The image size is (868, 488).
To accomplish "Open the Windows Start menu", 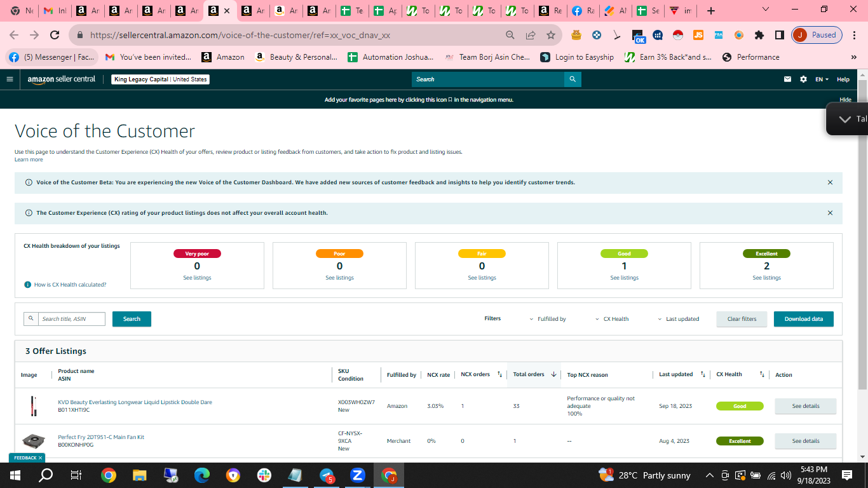I will coord(15,475).
